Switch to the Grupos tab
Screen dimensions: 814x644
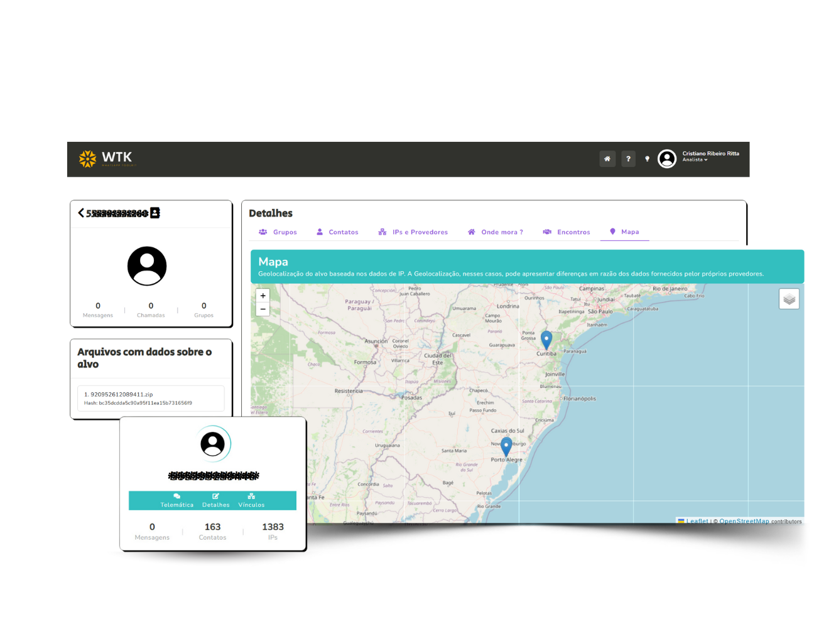(278, 232)
